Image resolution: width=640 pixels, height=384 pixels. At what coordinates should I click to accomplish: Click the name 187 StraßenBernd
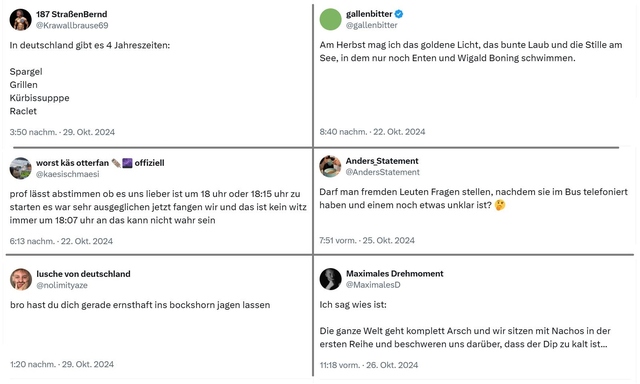(72, 14)
